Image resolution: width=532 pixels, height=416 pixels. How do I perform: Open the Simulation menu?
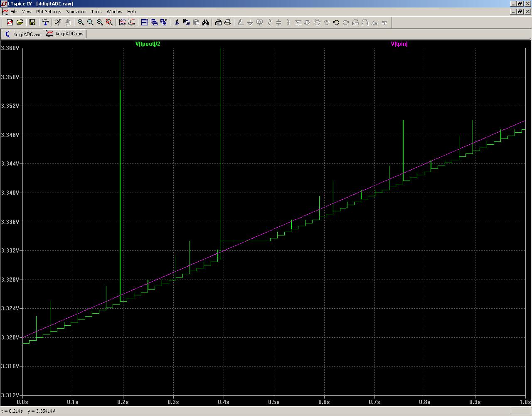click(76, 12)
